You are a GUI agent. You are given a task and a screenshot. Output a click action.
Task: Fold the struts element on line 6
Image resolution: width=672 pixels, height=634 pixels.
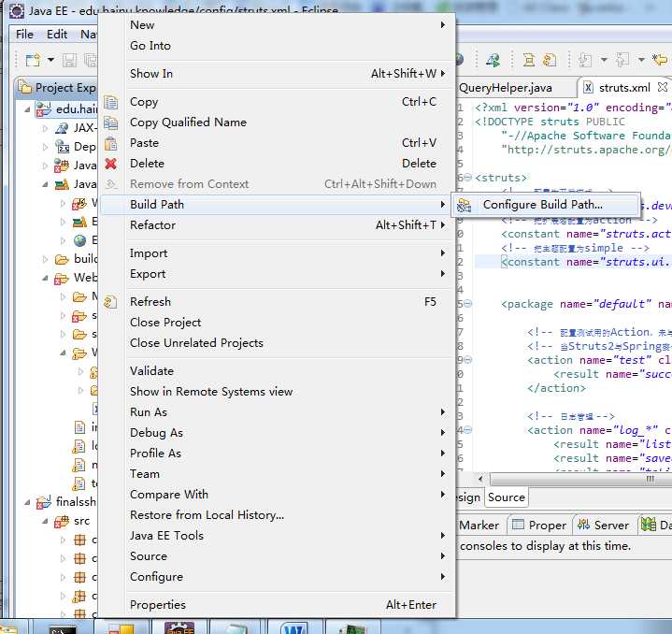coord(468,177)
